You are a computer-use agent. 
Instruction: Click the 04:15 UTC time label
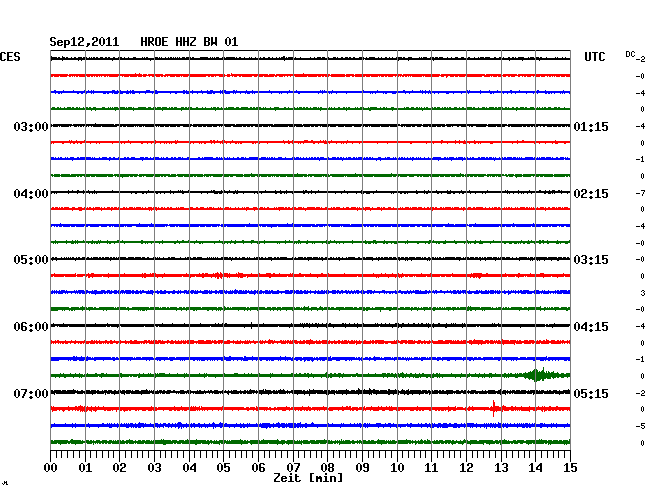[x=591, y=327]
